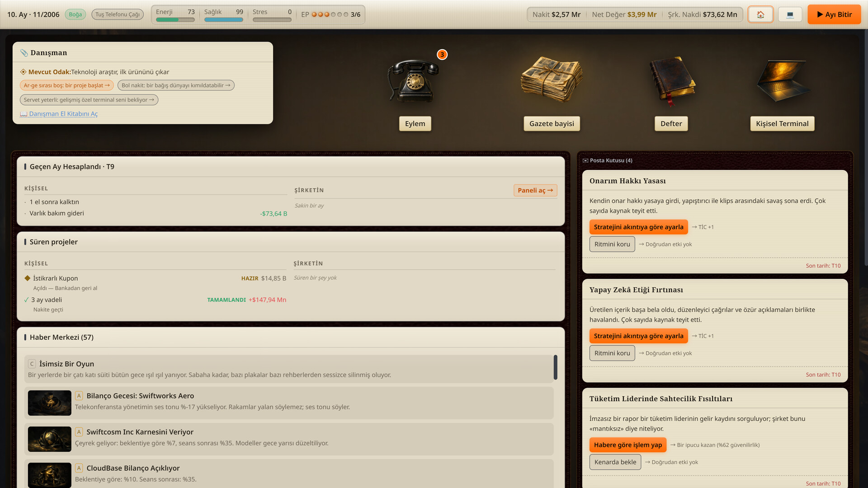
Task: Click the Tuş Telefonu Çağı era badge
Action: 118,14
